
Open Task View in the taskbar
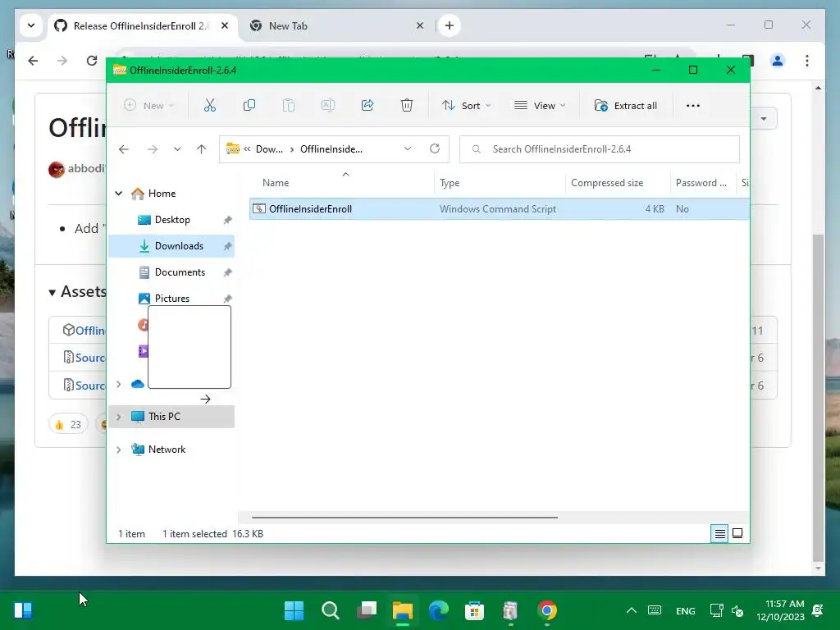pyautogui.click(x=367, y=610)
